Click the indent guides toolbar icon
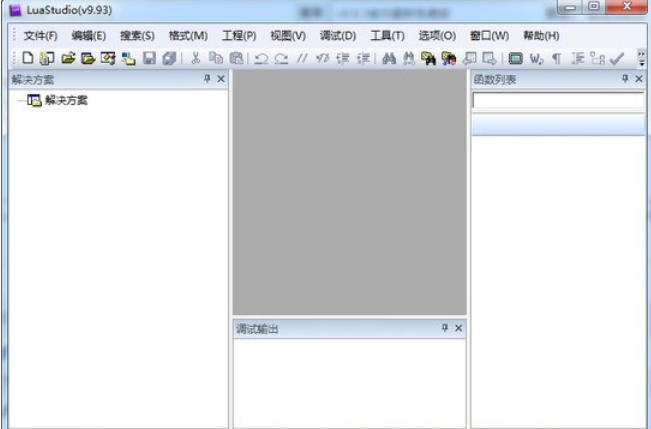Image resolution: width=651 pixels, height=429 pixels. point(577,58)
